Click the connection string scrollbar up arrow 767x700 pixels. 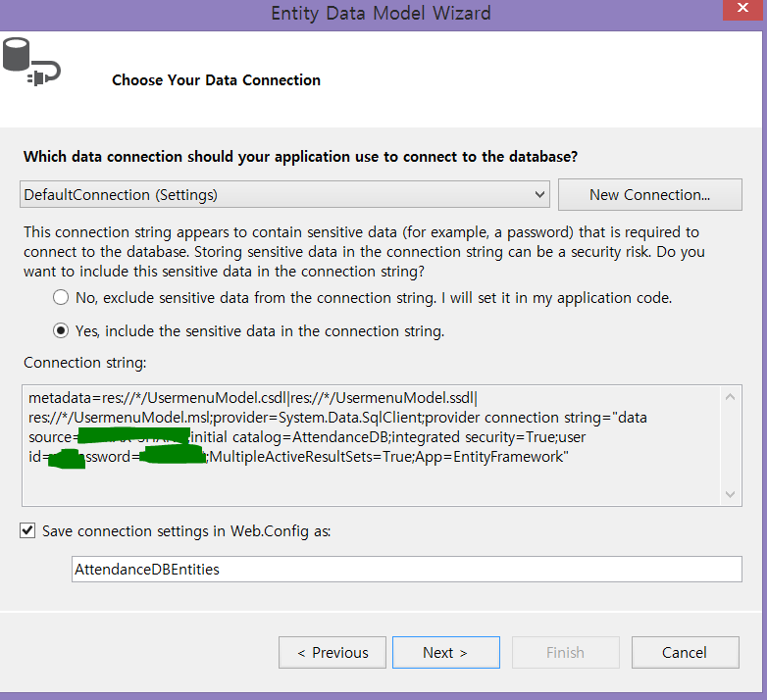click(732, 398)
